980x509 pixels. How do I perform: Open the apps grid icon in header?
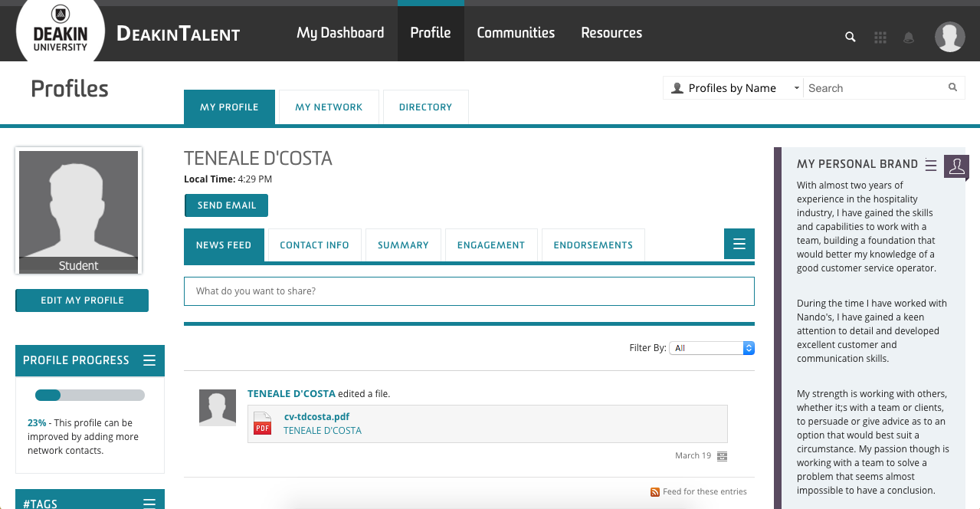click(880, 37)
